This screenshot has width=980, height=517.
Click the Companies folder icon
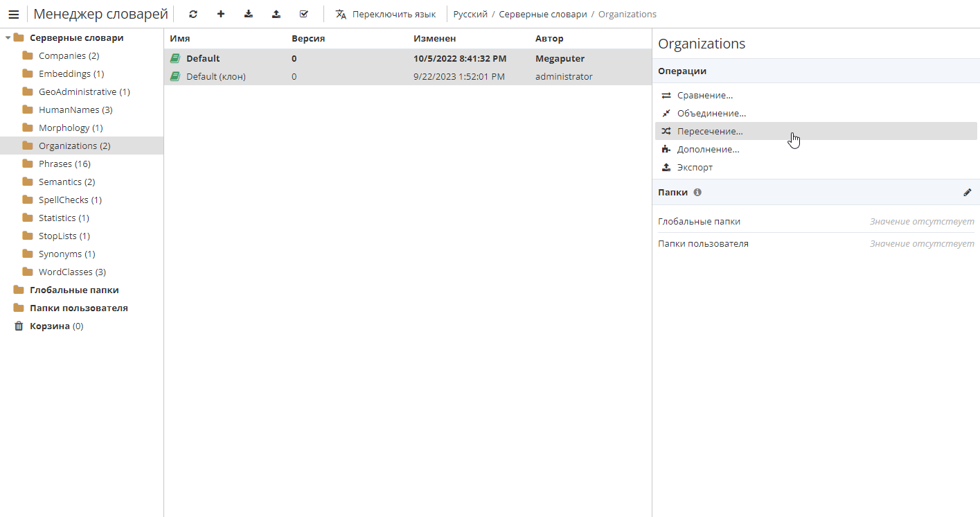[28, 55]
